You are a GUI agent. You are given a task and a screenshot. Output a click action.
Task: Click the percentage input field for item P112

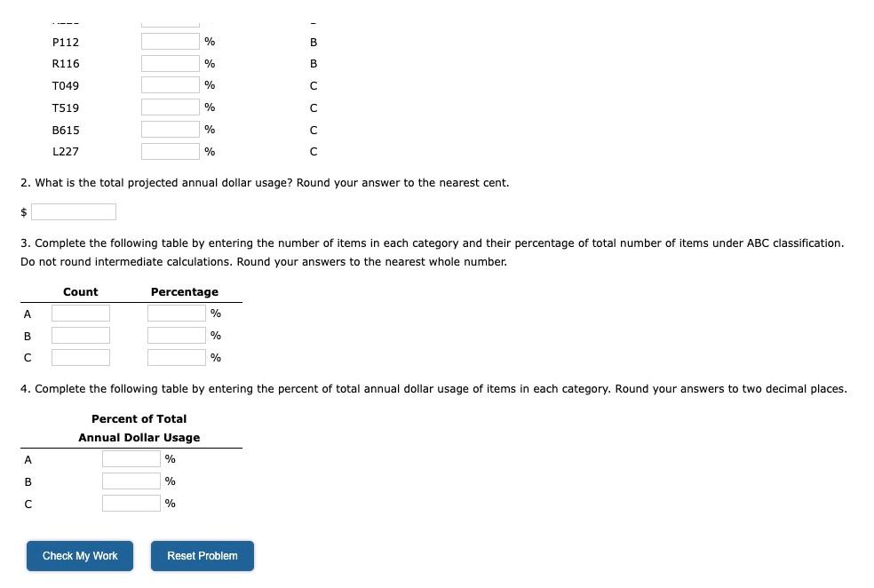170,41
